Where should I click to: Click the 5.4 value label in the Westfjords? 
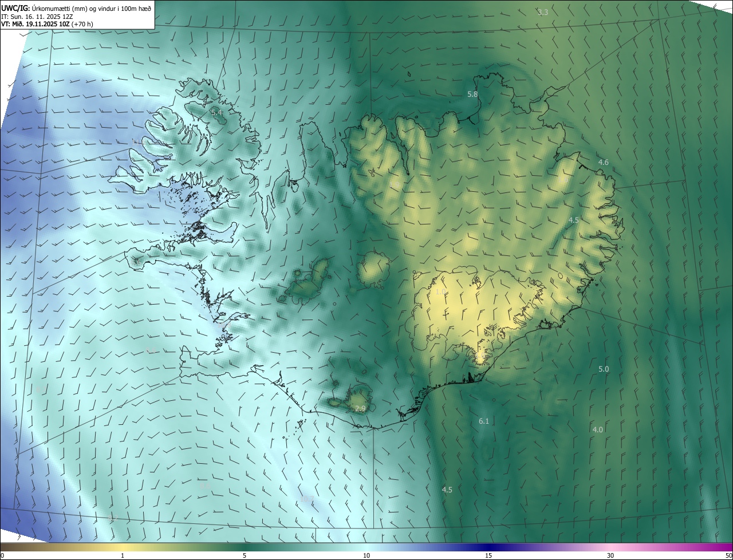(216, 113)
